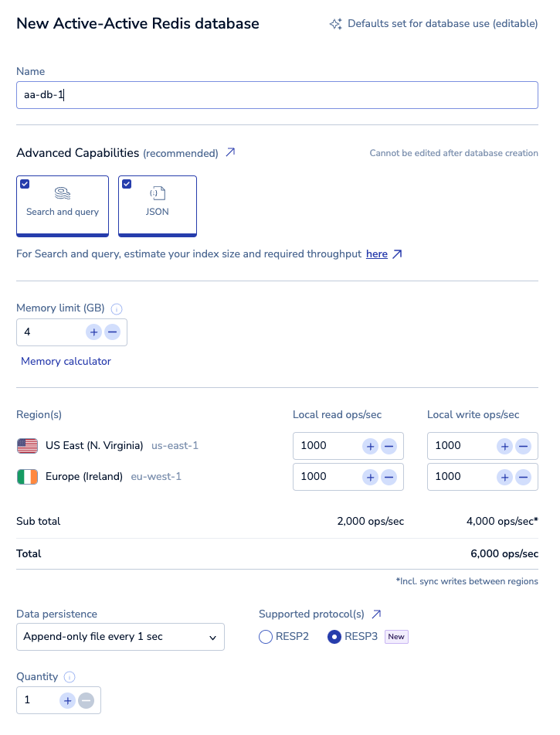
Task: Uncheck the JSON capability checkbox
Action: click(127, 184)
